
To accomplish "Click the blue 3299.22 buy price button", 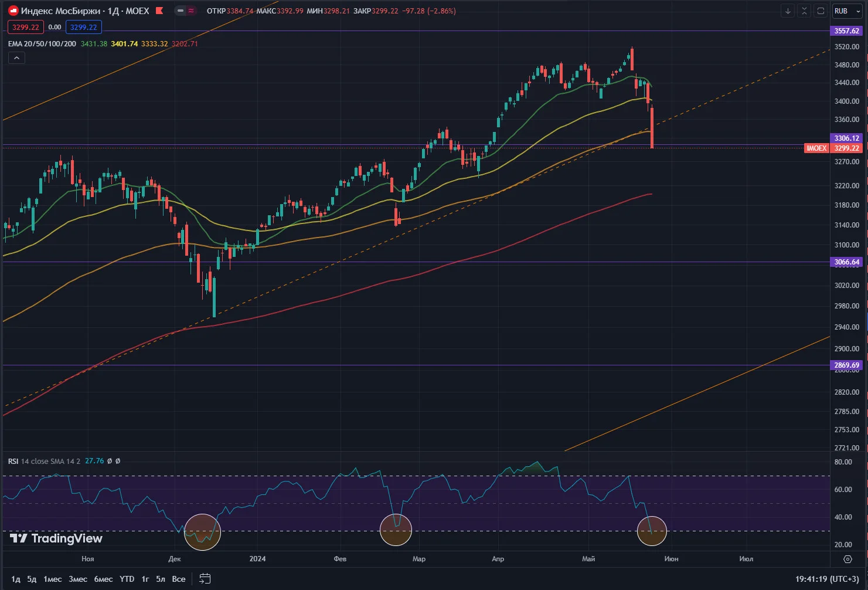I will pyautogui.click(x=84, y=27).
